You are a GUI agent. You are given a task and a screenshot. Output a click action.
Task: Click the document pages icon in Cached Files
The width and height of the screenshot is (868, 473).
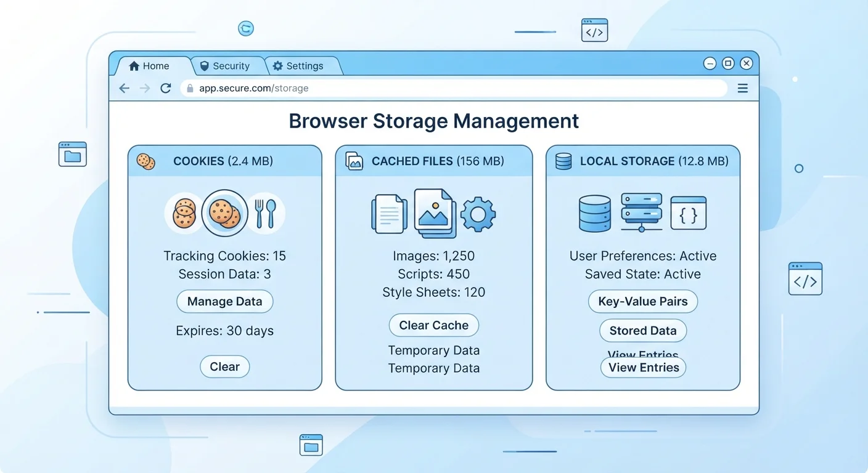coord(389,214)
